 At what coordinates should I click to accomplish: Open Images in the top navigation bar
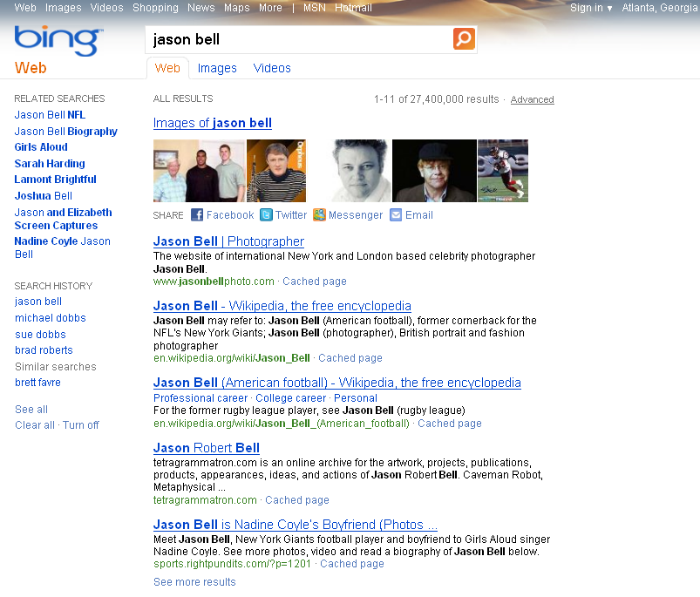64,8
